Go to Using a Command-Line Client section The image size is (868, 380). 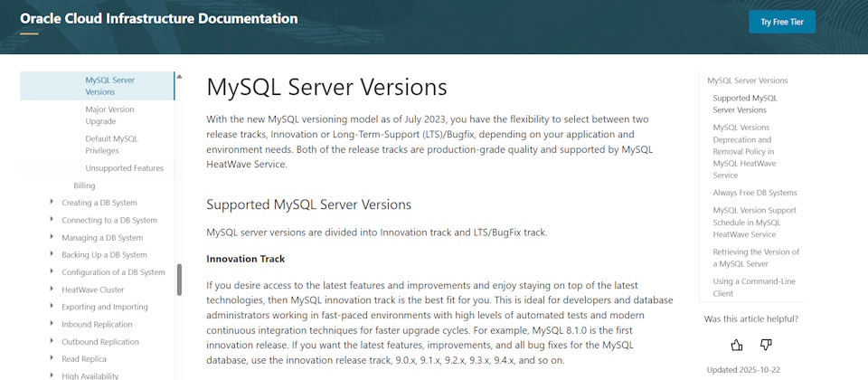(x=755, y=287)
